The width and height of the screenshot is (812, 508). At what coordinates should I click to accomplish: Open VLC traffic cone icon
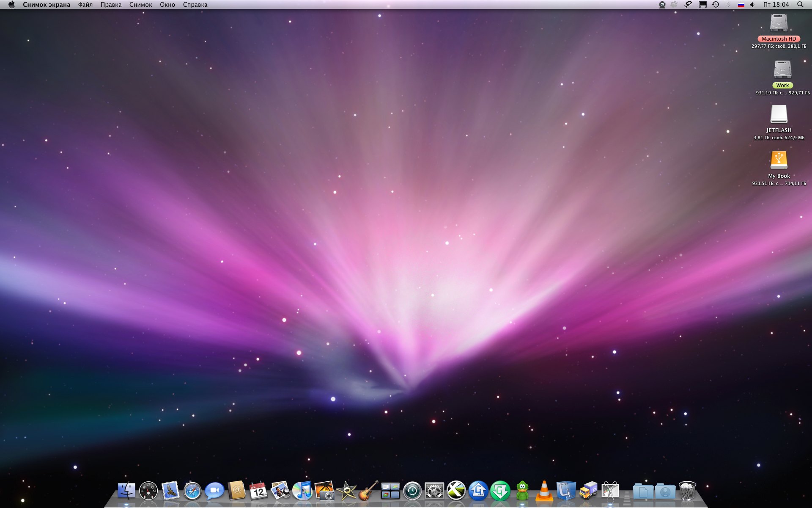coord(544,491)
